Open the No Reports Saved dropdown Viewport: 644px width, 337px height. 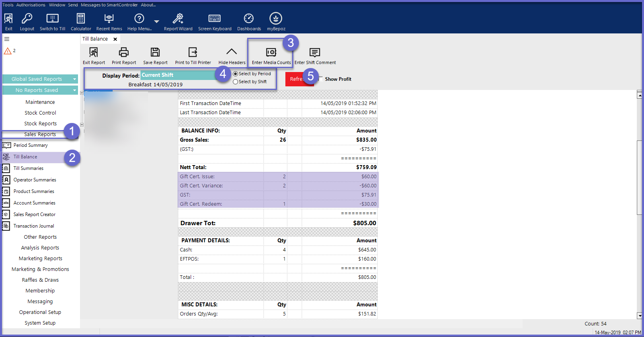[74, 90]
